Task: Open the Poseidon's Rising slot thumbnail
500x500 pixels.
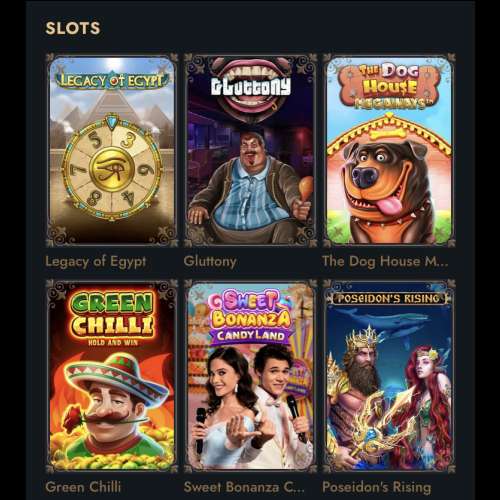Action: 389,376
